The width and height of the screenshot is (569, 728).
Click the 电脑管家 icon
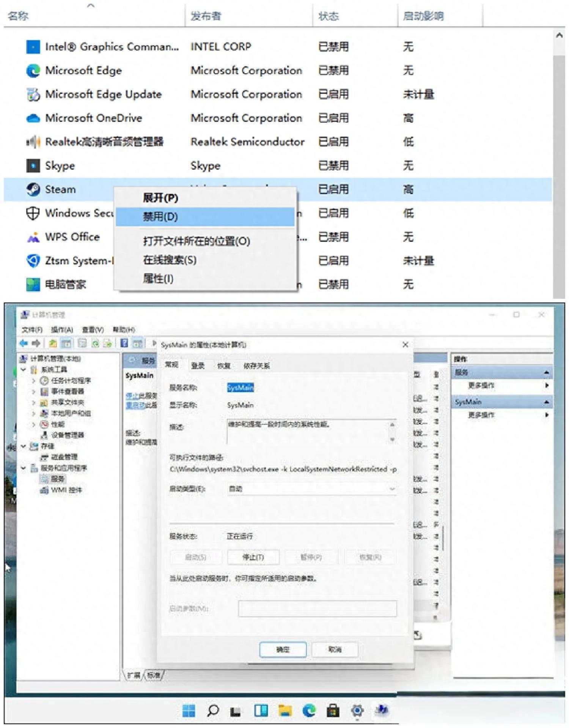coord(33,285)
